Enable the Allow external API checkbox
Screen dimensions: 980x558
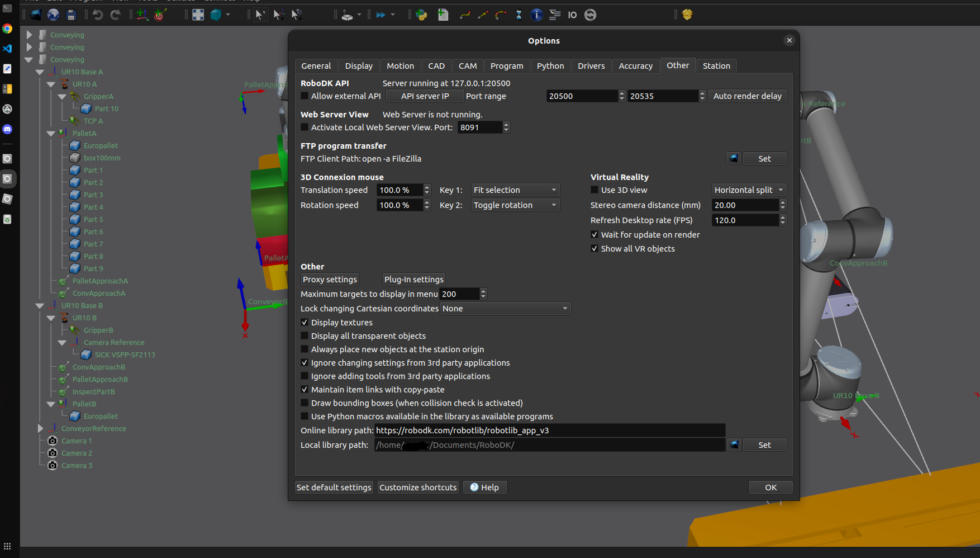[305, 96]
